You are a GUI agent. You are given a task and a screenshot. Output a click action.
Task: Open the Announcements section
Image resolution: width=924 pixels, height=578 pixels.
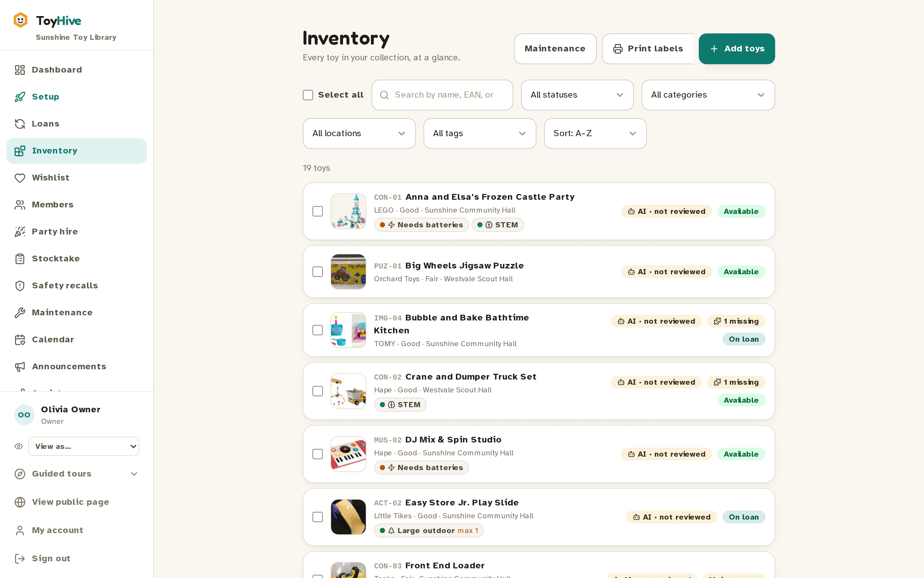(76, 367)
